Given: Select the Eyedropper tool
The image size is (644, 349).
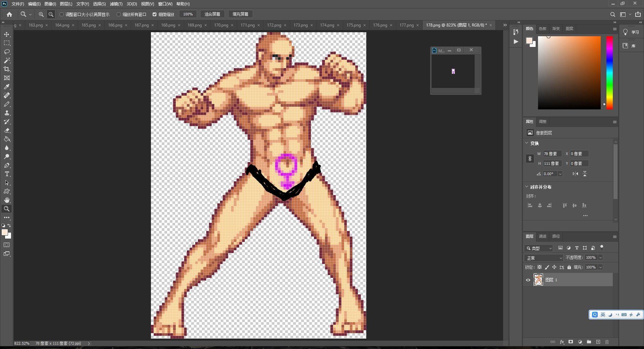Looking at the screenshot, I should 7,87.
